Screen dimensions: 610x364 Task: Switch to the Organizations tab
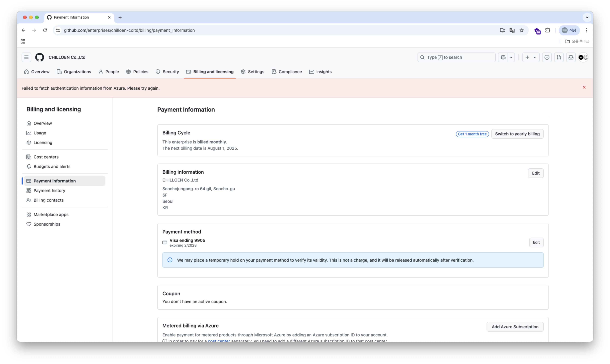tap(74, 72)
